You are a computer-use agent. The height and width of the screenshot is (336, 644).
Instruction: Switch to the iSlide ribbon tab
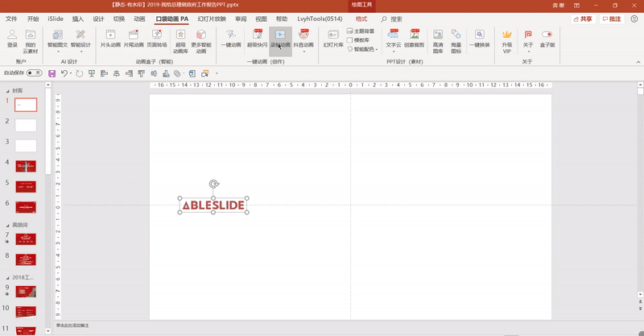coord(56,18)
